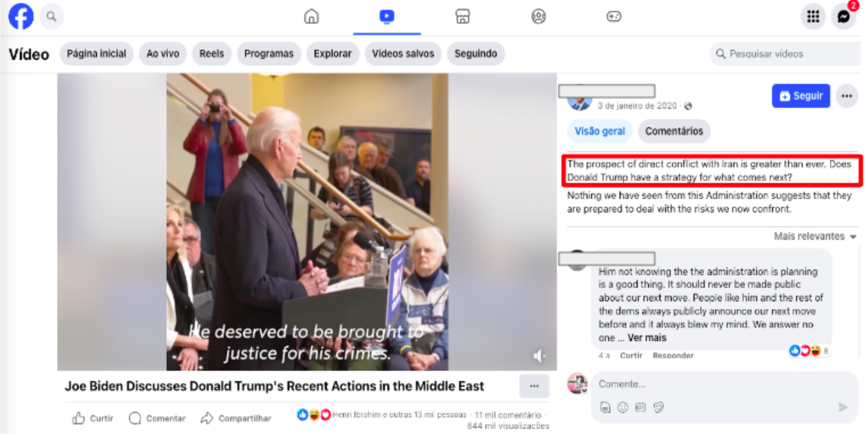Open the Gaming controller icon

tap(614, 17)
